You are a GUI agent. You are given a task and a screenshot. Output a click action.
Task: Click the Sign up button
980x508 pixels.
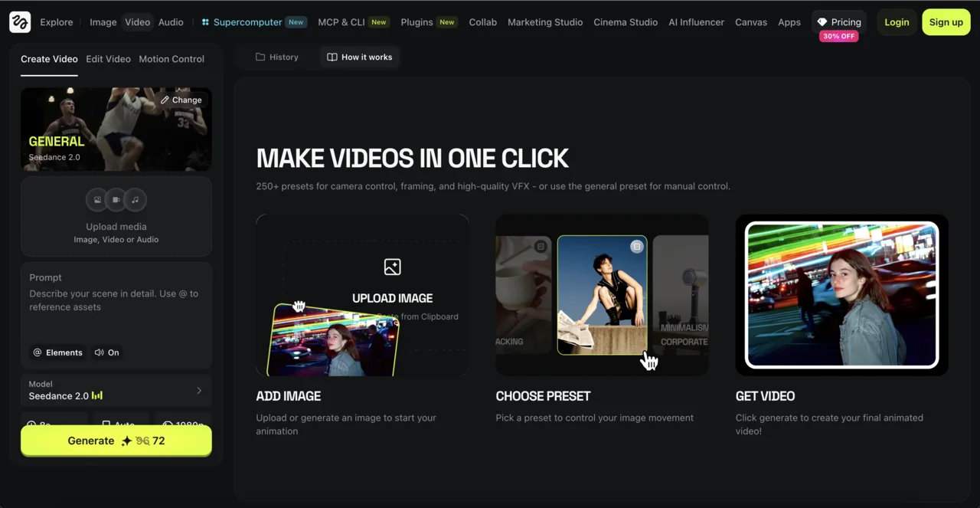(x=946, y=22)
